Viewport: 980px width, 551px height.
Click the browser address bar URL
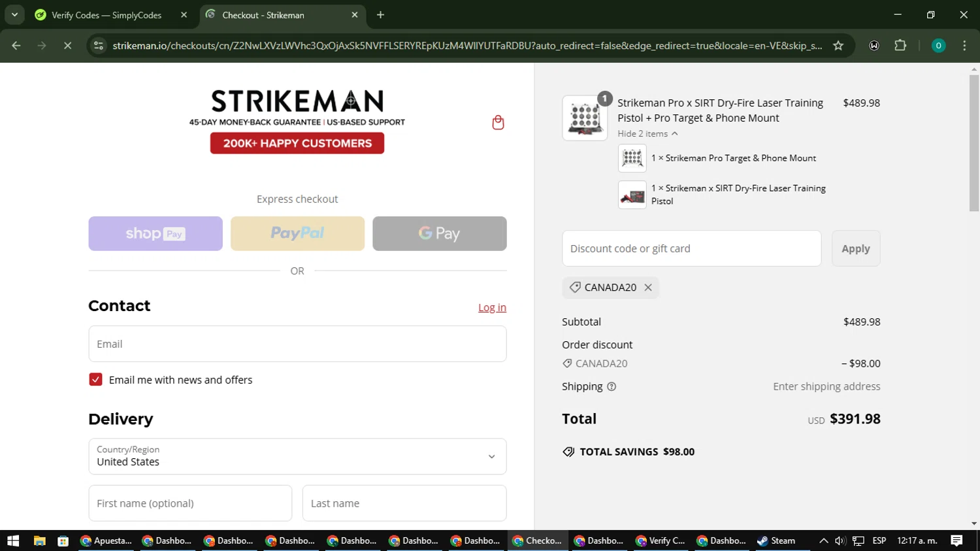click(x=467, y=46)
